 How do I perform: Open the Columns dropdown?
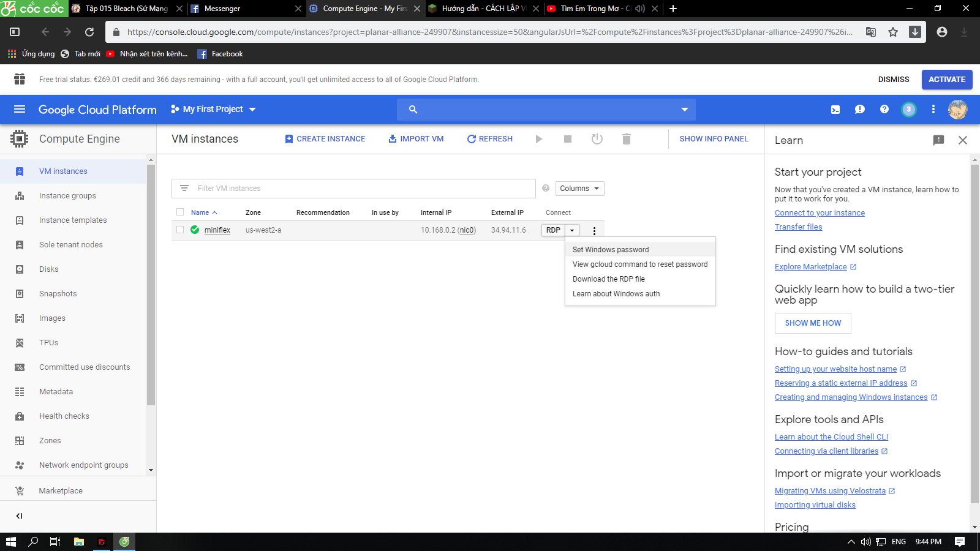pos(579,189)
